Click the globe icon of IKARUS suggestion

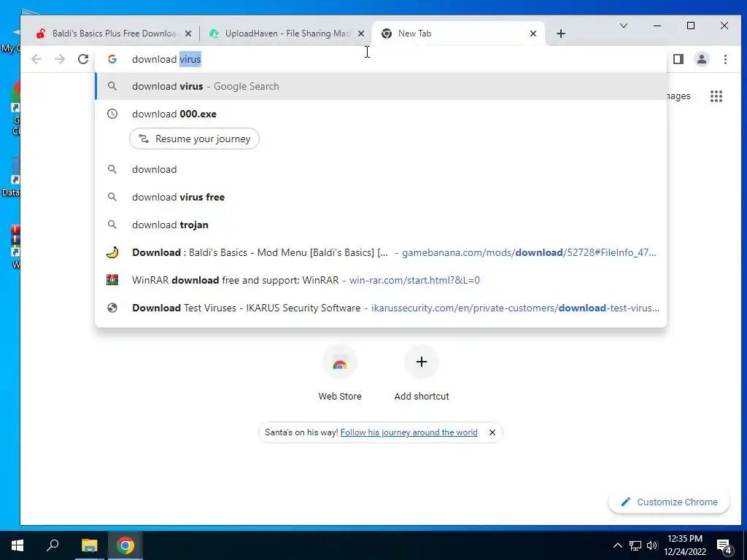click(x=112, y=308)
